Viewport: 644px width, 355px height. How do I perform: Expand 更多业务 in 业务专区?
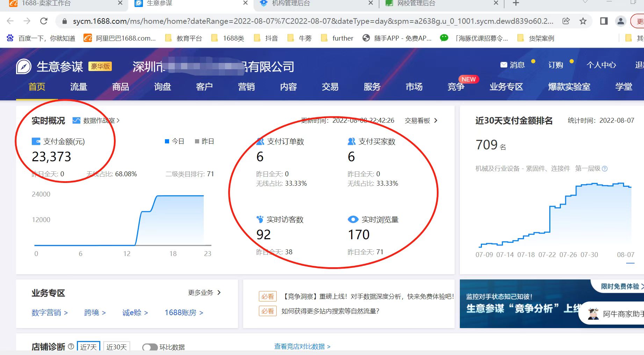tap(219, 292)
